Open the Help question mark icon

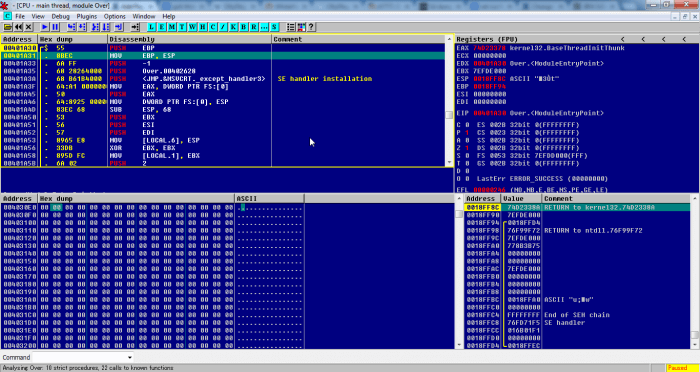311,27
